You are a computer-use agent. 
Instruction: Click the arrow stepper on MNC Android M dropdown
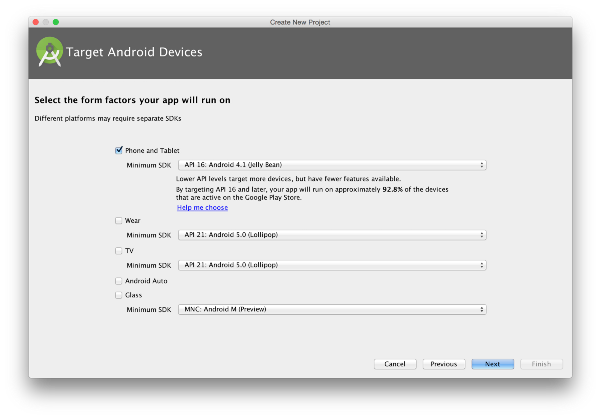[482, 309]
